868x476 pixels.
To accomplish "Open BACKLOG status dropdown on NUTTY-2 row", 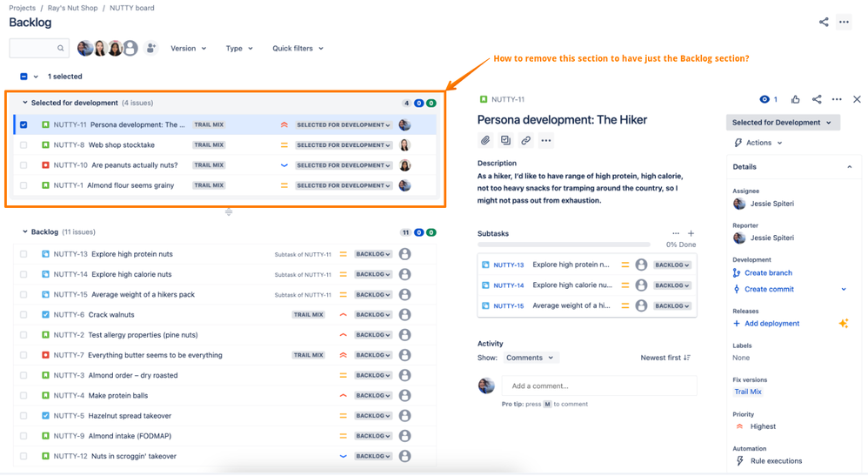I will click(373, 335).
